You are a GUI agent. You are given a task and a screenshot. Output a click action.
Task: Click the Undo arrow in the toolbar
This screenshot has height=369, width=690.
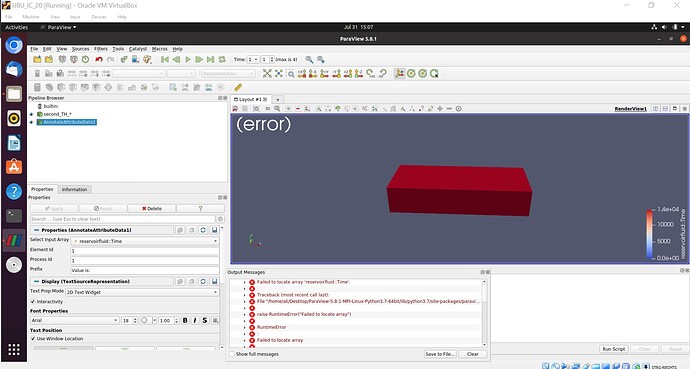[99, 59]
